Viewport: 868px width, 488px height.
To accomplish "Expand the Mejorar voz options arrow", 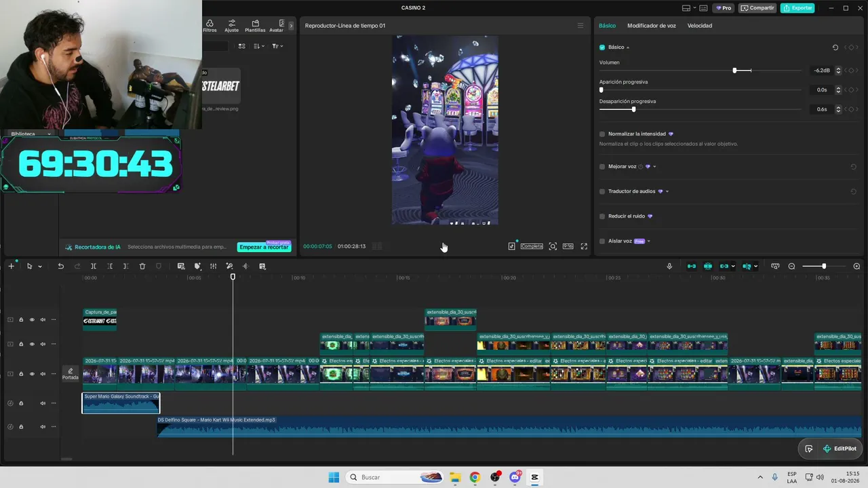I will point(654,167).
